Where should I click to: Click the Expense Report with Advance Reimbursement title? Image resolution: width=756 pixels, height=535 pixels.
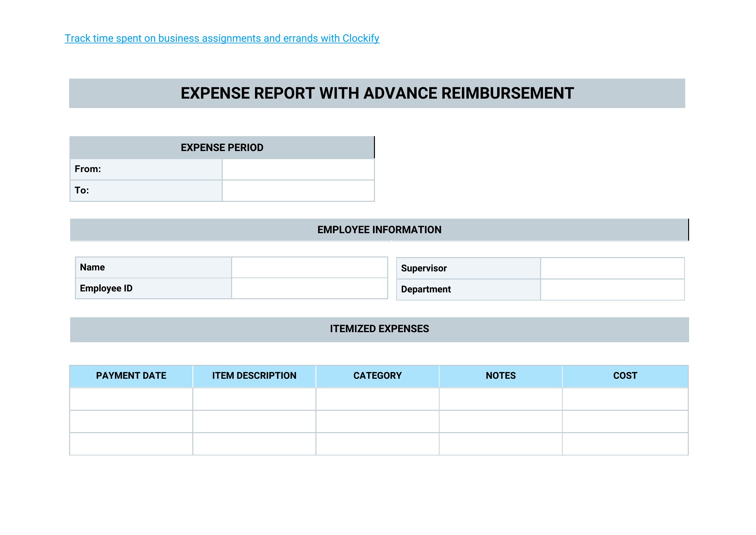tap(377, 93)
